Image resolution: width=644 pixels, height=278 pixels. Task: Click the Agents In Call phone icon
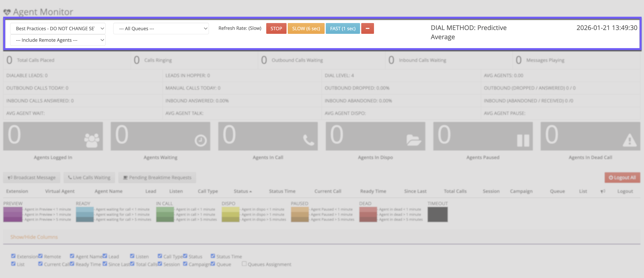[x=308, y=140]
